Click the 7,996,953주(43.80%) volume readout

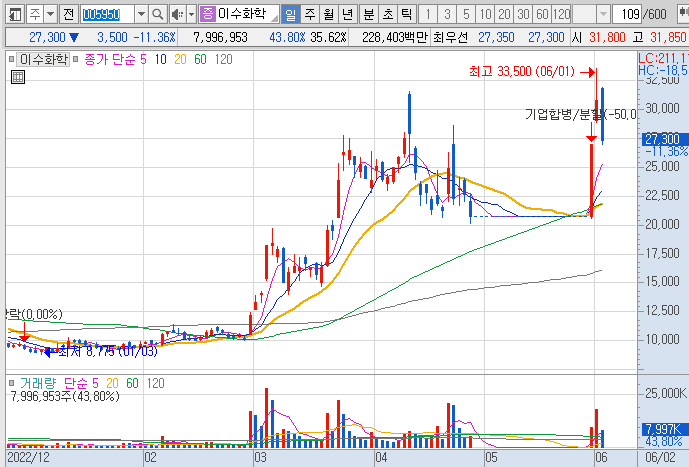[x=65, y=397]
